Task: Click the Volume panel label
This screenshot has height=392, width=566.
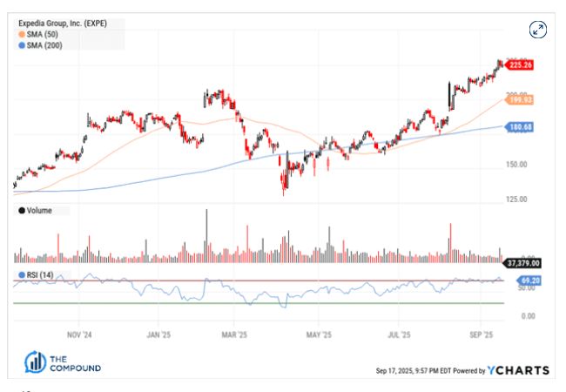Action: pos(39,211)
